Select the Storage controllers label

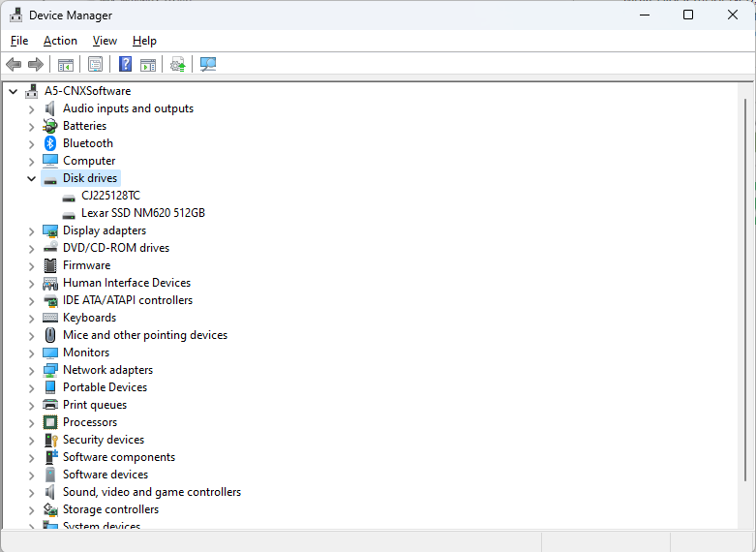(x=111, y=509)
